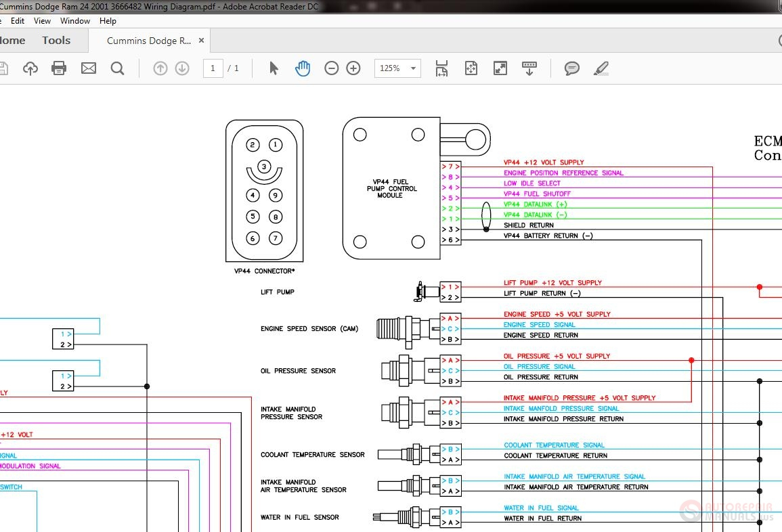Click the fit width scrolling icon
The image size is (782, 532).
tap(441, 68)
